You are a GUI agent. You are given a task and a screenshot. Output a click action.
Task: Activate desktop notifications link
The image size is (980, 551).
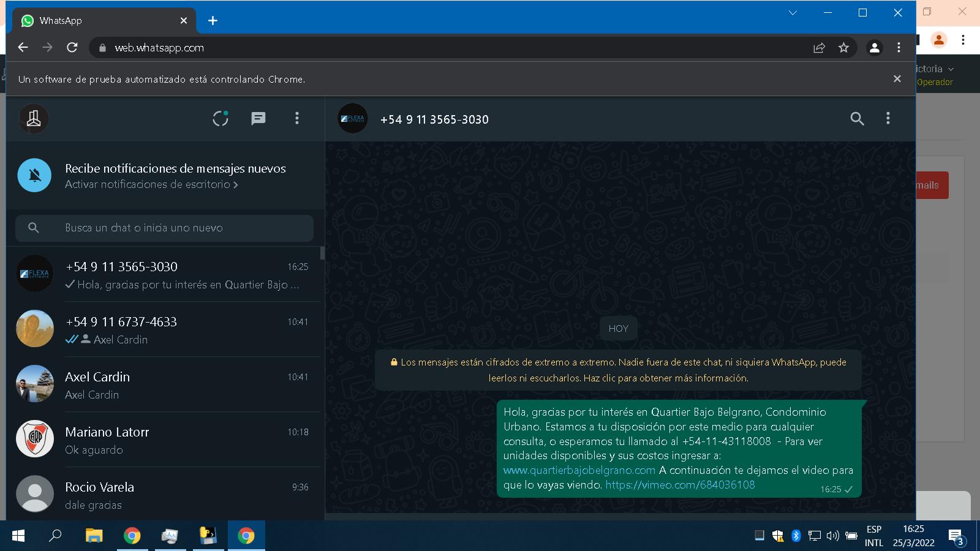point(151,184)
